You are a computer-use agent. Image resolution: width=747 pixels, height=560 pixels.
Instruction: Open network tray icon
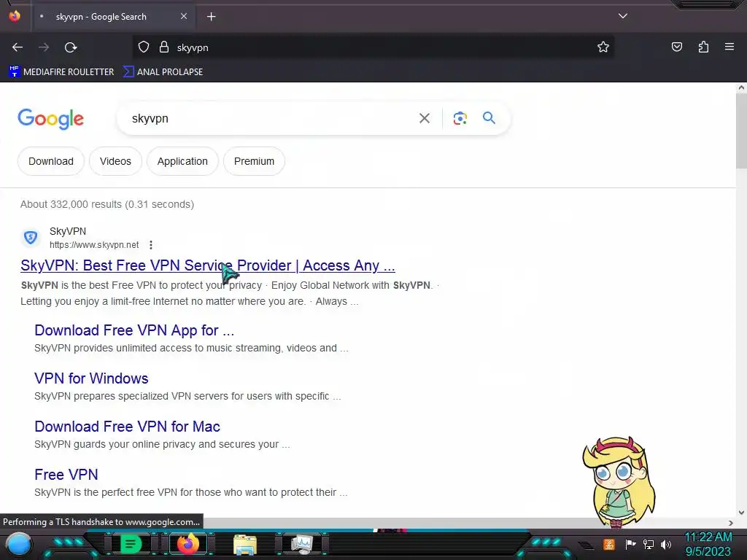tap(649, 544)
